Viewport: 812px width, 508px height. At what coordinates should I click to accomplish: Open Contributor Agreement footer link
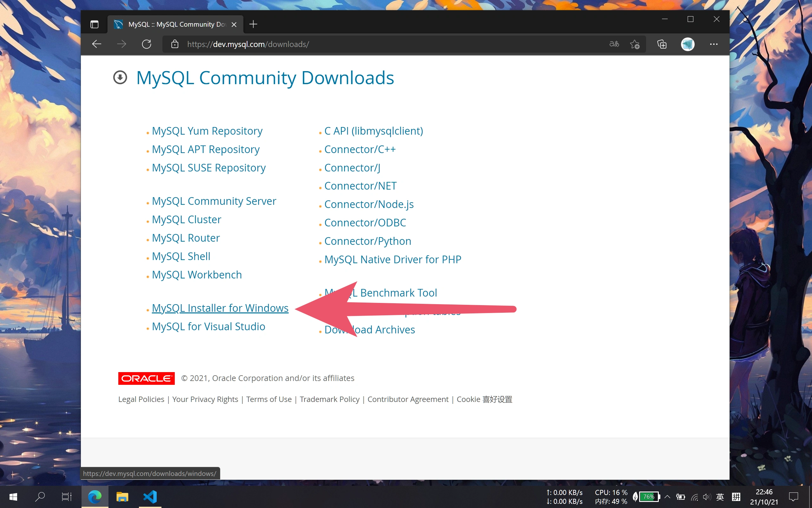click(408, 399)
